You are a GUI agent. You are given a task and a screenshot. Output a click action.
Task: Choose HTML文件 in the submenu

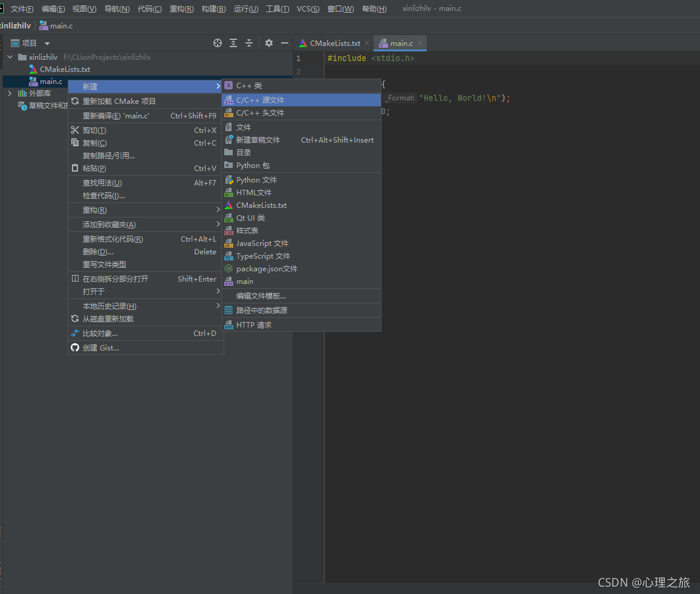302,192
